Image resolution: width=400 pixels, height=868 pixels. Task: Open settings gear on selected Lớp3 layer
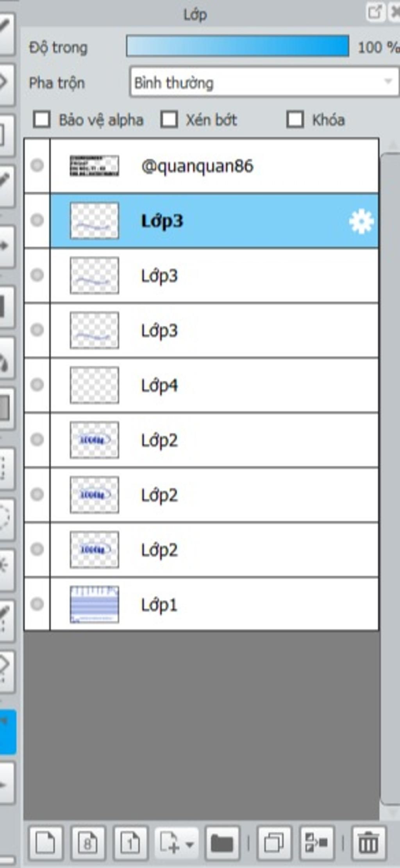361,221
